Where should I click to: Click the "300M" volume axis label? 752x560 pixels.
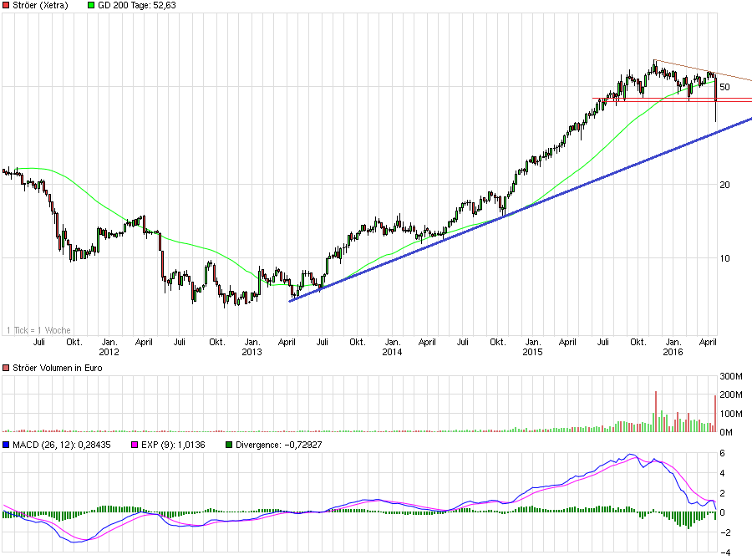[x=731, y=378]
